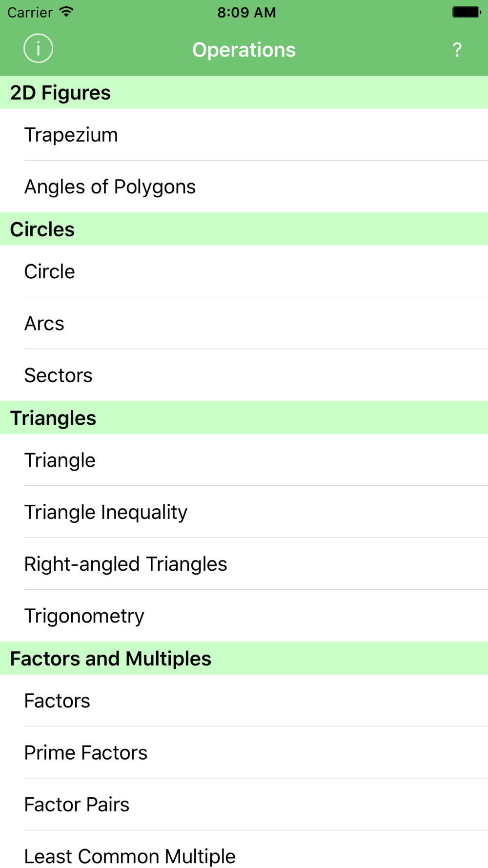Viewport: 488px width, 868px height.
Task: Tap the battery indicator icon
Action: pos(466,12)
